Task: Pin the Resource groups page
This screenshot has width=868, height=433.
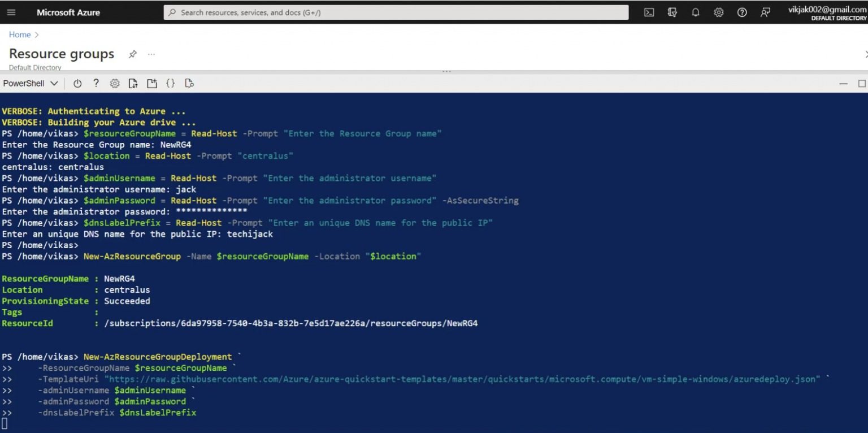Action: coord(132,54)
